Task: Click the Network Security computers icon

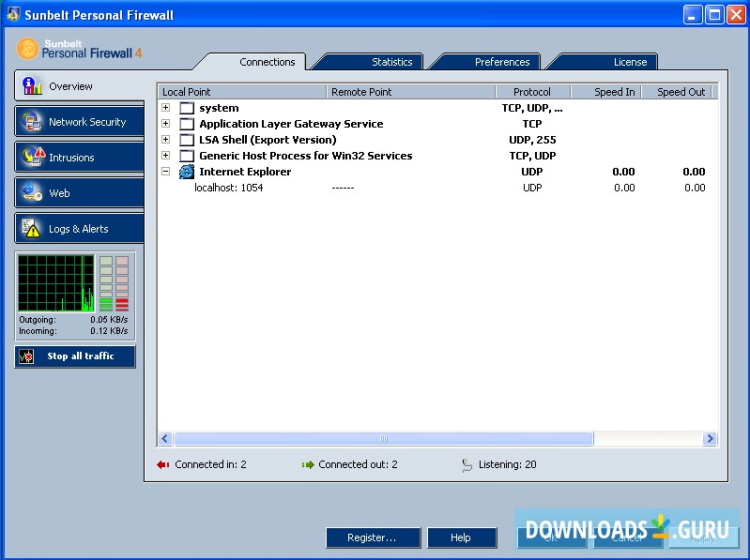Action: (x=32, y=122)
